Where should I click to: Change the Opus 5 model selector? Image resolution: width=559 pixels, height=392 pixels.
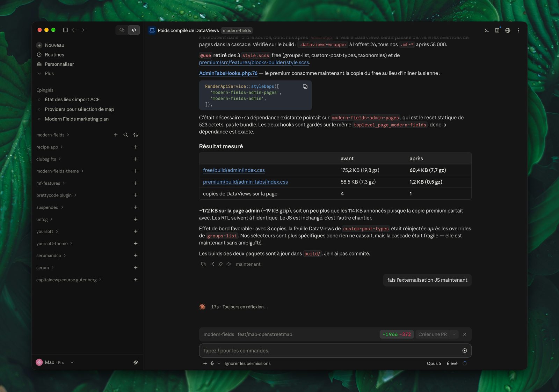[x=434, y=363]
